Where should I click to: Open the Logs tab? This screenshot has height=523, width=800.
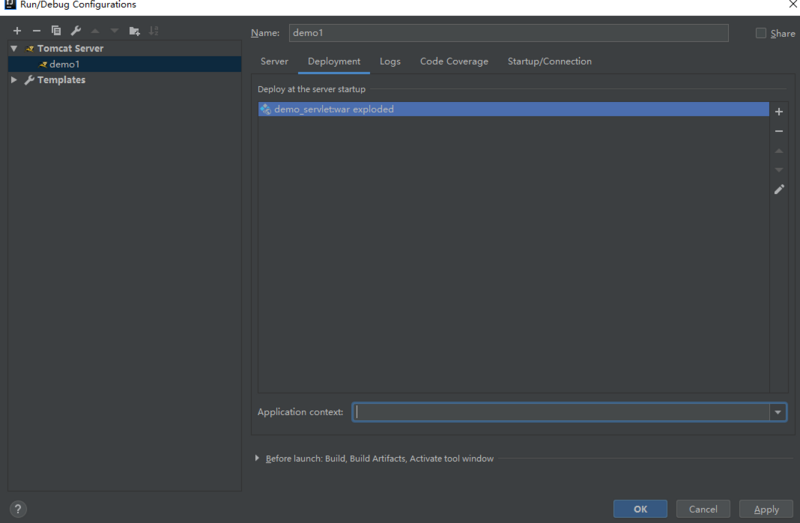coord(390,61)
